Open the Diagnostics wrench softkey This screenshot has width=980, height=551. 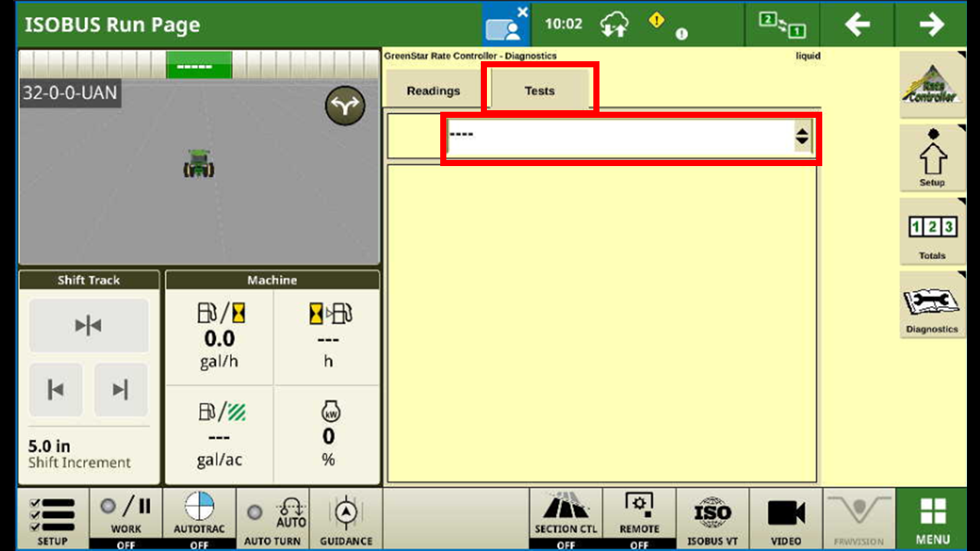click(933, 305)
